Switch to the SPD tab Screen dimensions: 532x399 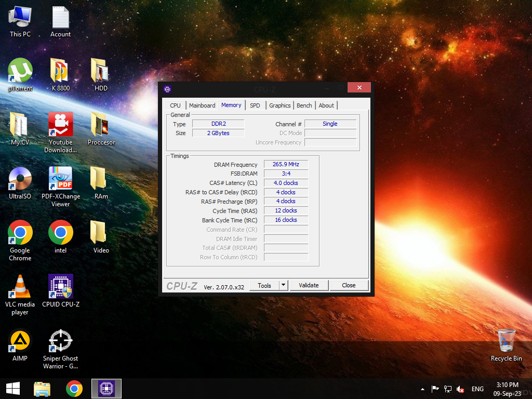[255, 105]
